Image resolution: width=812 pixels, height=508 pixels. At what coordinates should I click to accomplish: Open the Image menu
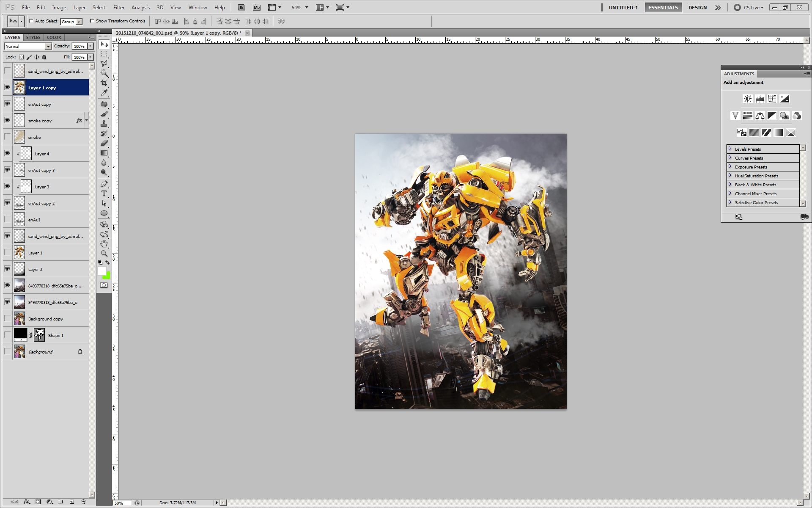coord(59,8)
